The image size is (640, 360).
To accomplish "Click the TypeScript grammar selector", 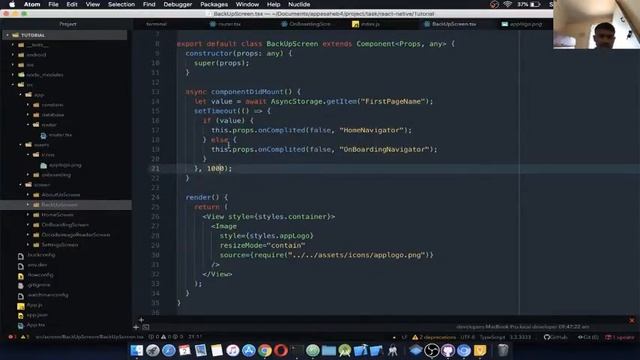I will [493, 337].
